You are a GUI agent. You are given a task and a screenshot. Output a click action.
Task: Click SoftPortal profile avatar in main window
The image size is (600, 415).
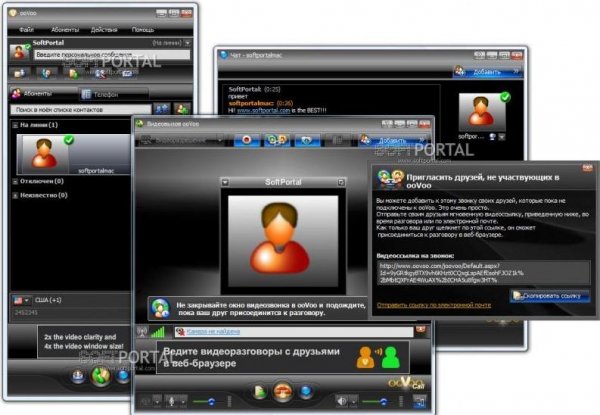tap(19, 52)
